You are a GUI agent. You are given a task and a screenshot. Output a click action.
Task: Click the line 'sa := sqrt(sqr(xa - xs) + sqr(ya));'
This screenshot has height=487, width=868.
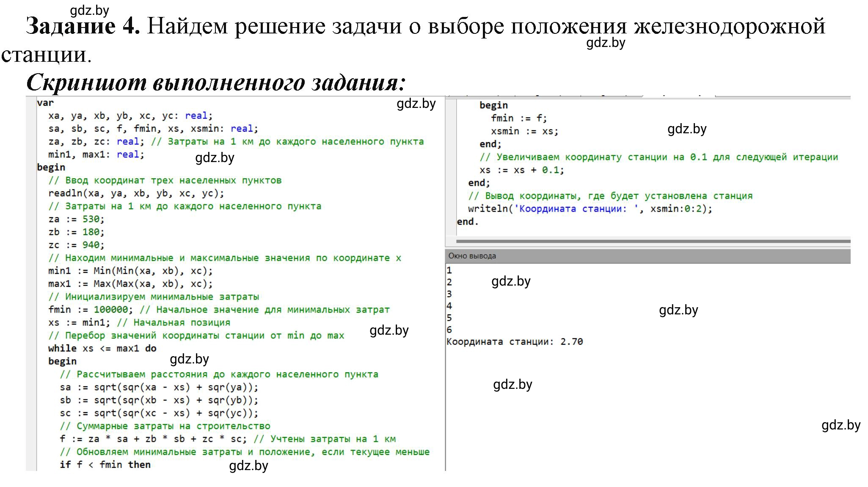(159, 388)
